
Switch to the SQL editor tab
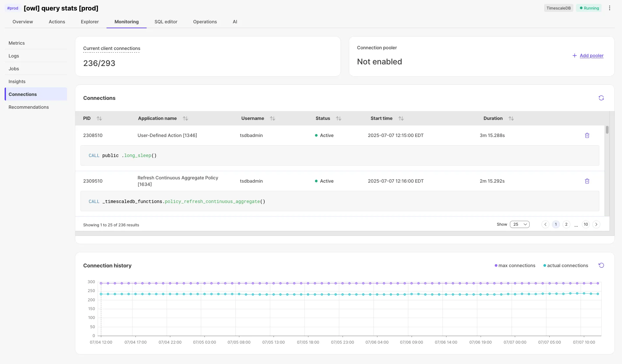tap(166, 22)
